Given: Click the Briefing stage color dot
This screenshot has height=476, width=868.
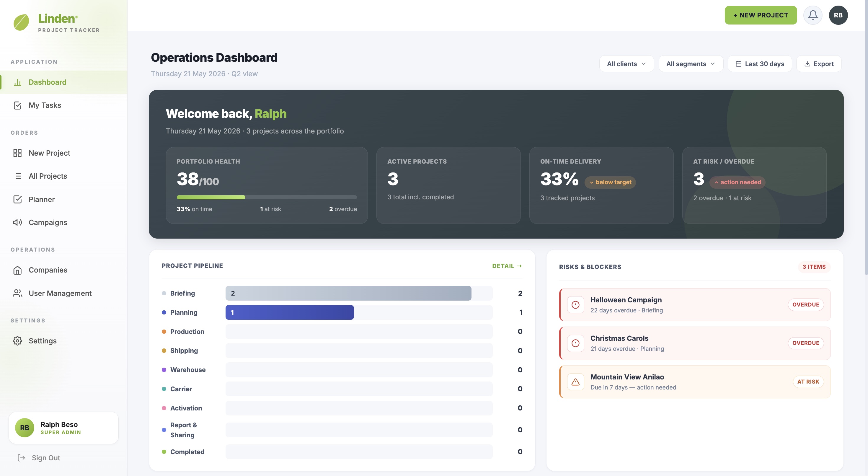Looking at the screenshot, I should click(164, 293).
